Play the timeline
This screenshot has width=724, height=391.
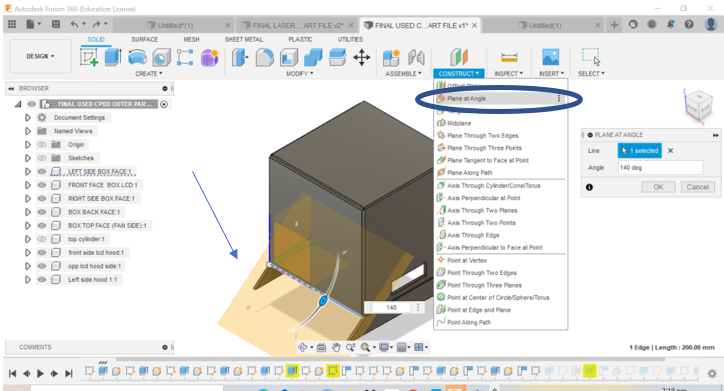(x=40, y=373)
